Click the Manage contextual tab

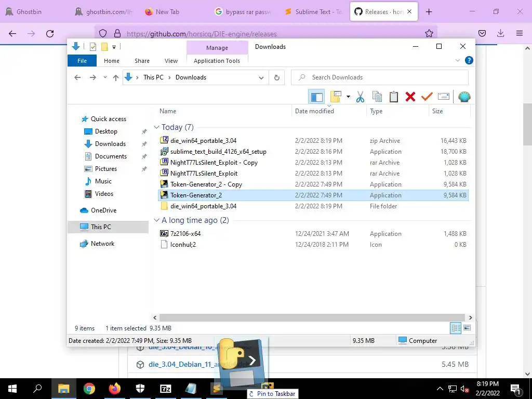click(x=217, y=48)
